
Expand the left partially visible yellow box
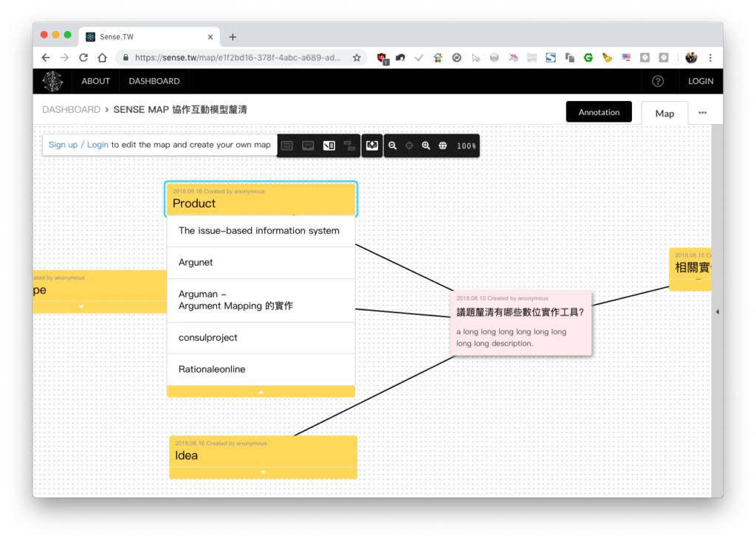coord(81,306)
